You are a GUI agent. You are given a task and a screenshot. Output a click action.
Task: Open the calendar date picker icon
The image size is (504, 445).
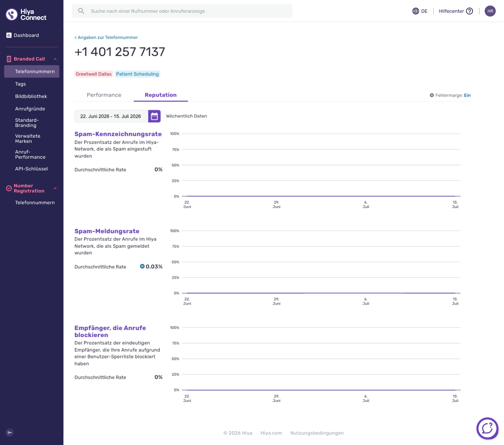[154, 116]
